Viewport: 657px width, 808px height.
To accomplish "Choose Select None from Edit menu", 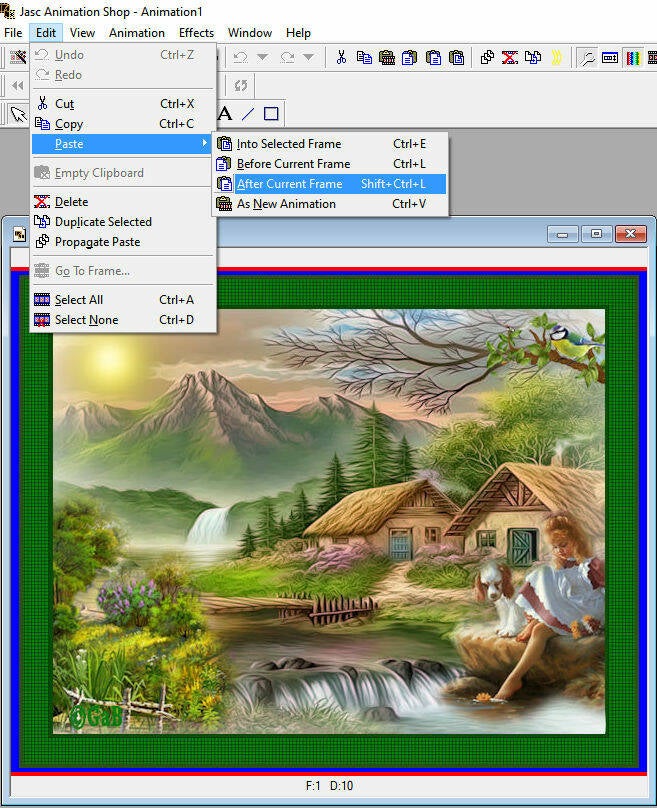I will (123, 319).
